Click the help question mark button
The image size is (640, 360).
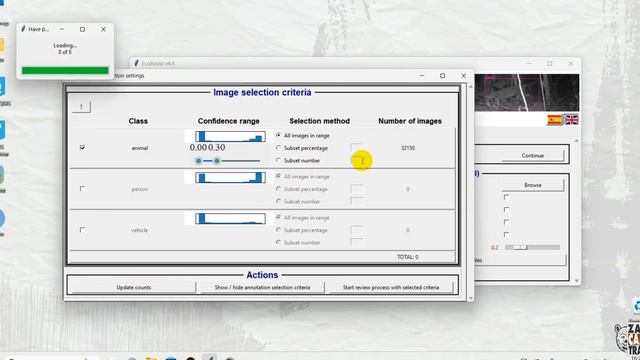(81, 107)
